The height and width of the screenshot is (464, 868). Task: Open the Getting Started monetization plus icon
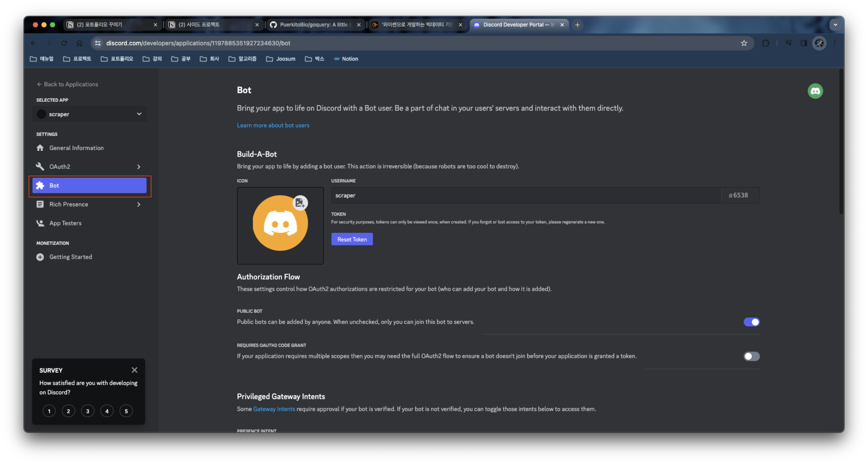pos(40,257)
